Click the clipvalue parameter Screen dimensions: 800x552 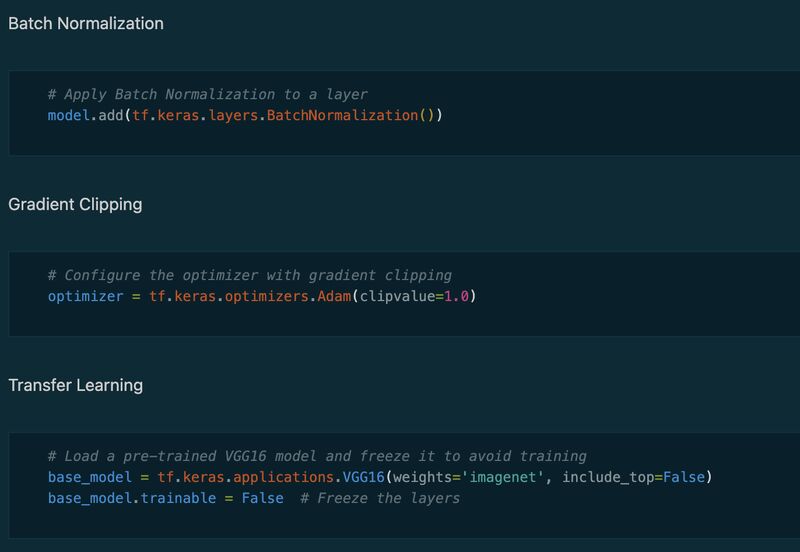tap(397, 296)
